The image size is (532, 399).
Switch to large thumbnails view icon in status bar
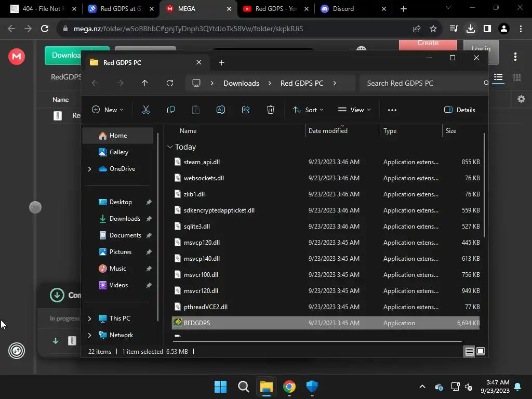coord(481,351)
